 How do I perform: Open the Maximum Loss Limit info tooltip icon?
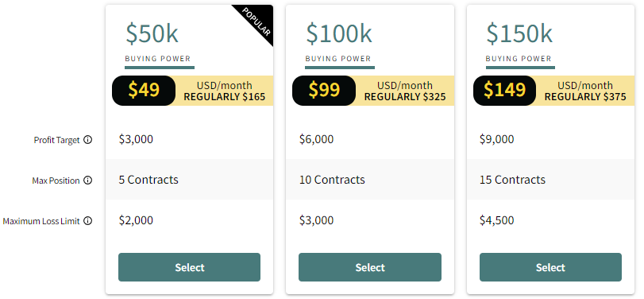(88, 221)
